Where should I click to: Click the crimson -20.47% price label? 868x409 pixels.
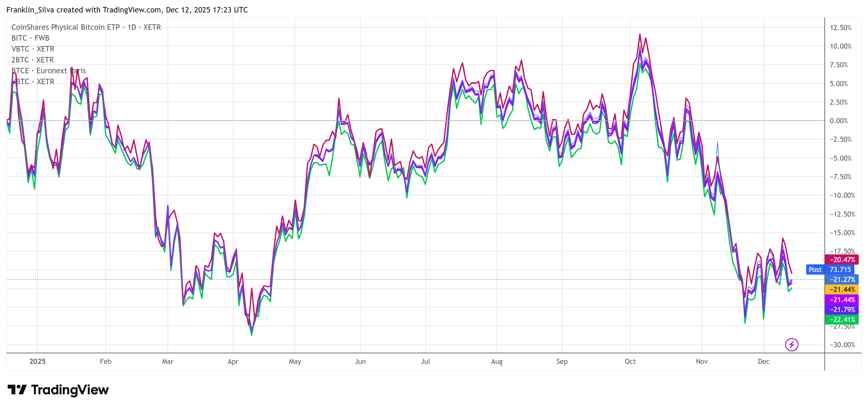842,260
